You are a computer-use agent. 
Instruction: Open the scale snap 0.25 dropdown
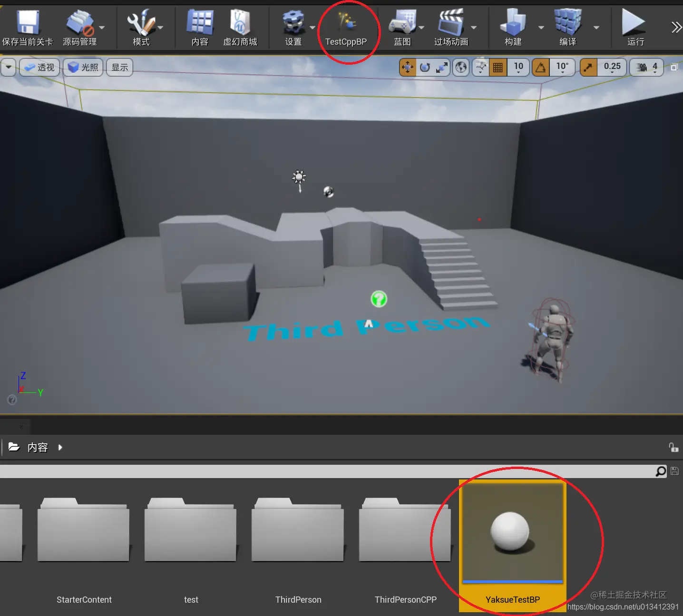(612, 68)
